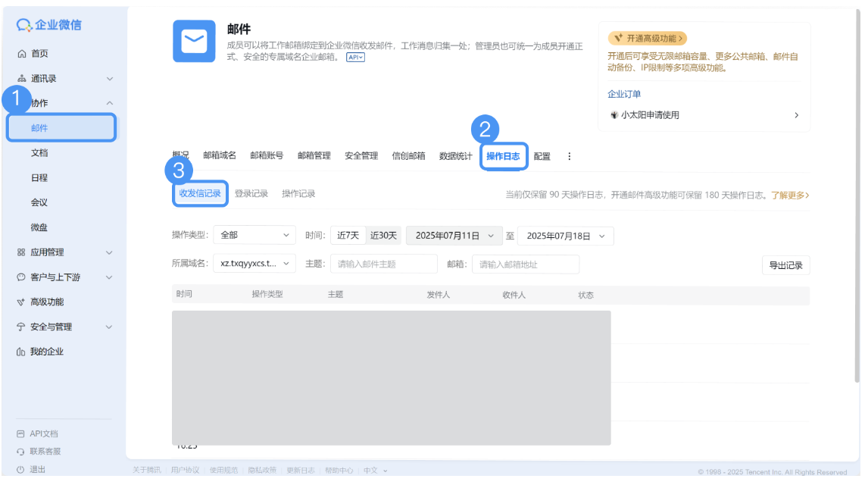
Task: Select 日程 in the sidebar
Action: pos(39,178)
